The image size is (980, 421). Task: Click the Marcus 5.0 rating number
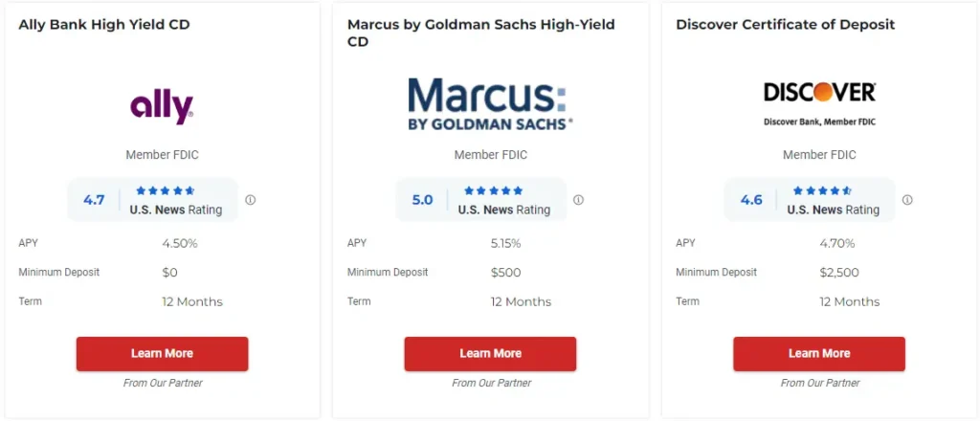click(x=422, y=200)
